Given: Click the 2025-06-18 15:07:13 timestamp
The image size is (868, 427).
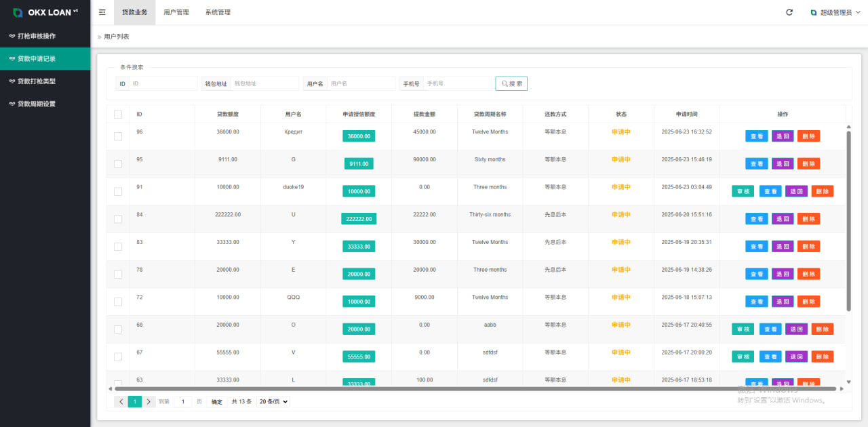Looking at the screenshot, I should [x=686, y=297].
